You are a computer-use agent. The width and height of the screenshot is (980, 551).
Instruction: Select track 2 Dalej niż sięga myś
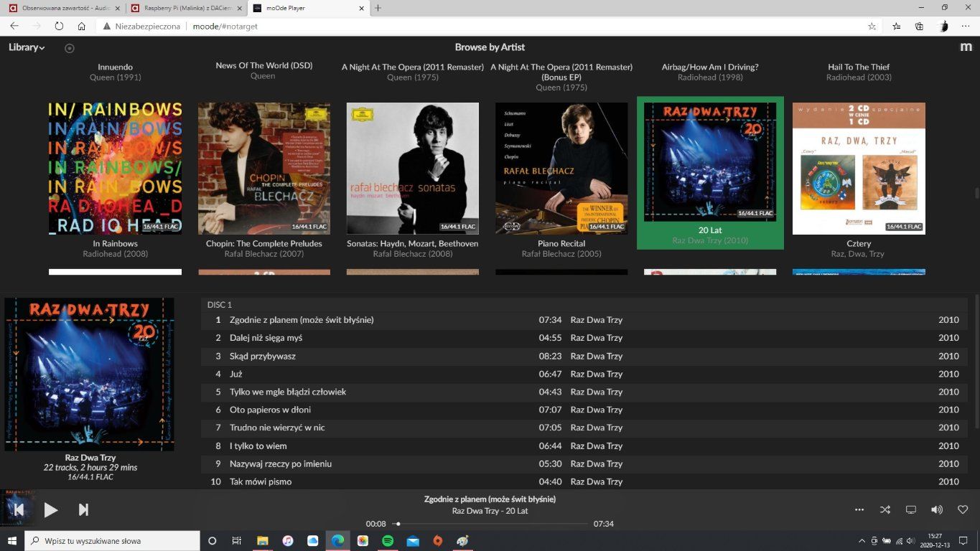pyautogui.click(x=584, y=338)
